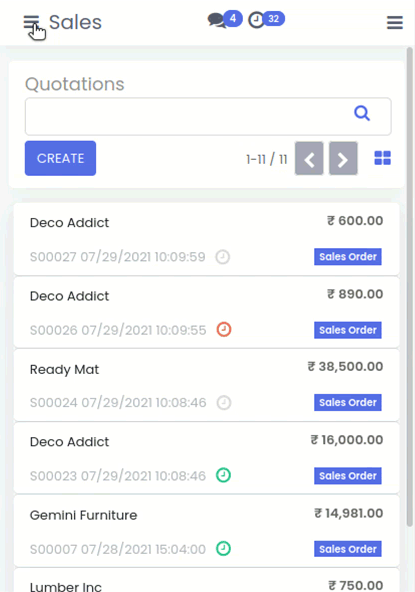The height and width of the screenshot is (592, 415).
Task: Click the CREATE button
Action: coord(60,158)
